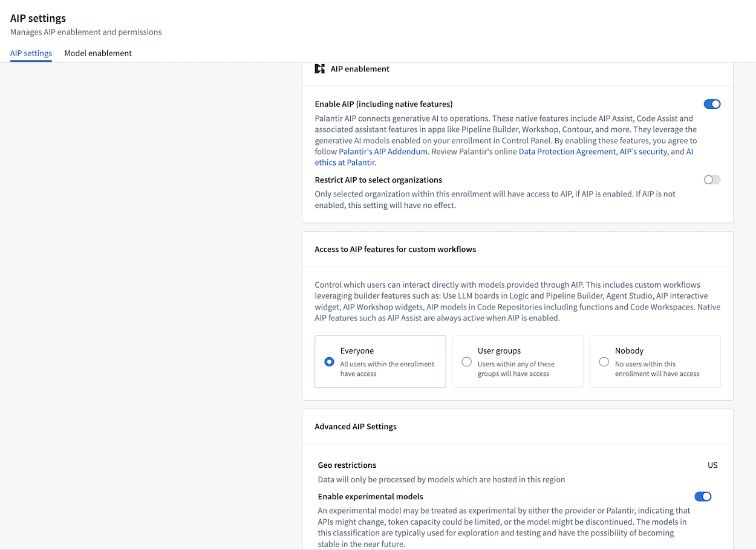756x550 pixels.
Task: Open the Data Protection Agreement link
Action: click(567, 152)
